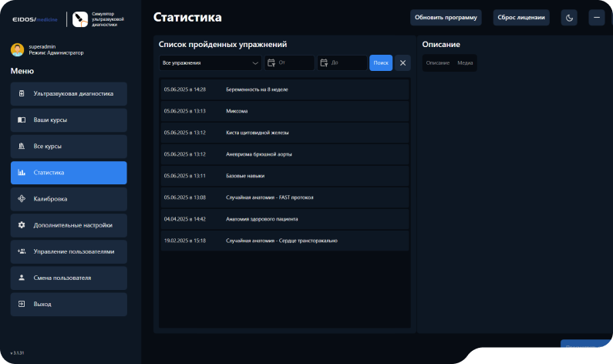The width and height of the screenshot is (613, 364).
Task: Click the От date field
Action: click(289, 63)
